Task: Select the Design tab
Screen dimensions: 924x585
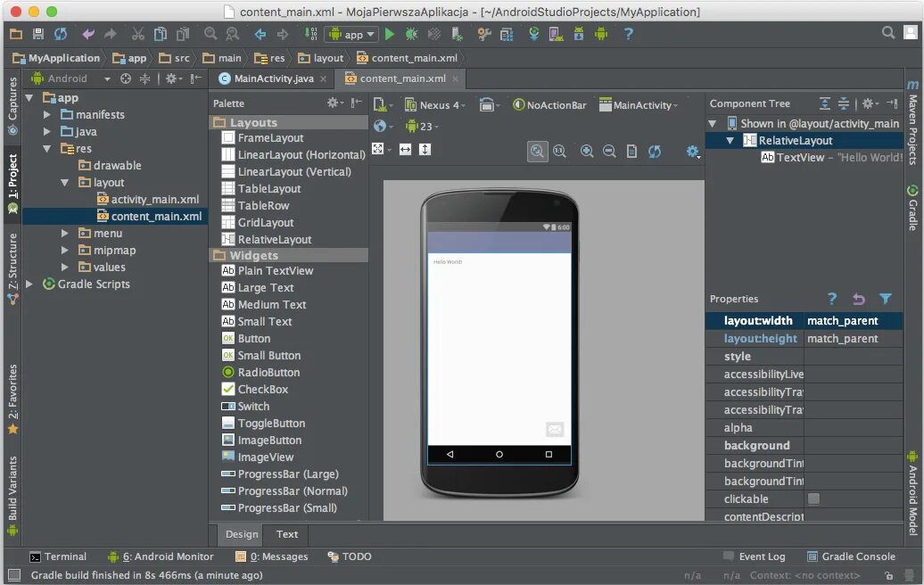Action: click(242, 534)
